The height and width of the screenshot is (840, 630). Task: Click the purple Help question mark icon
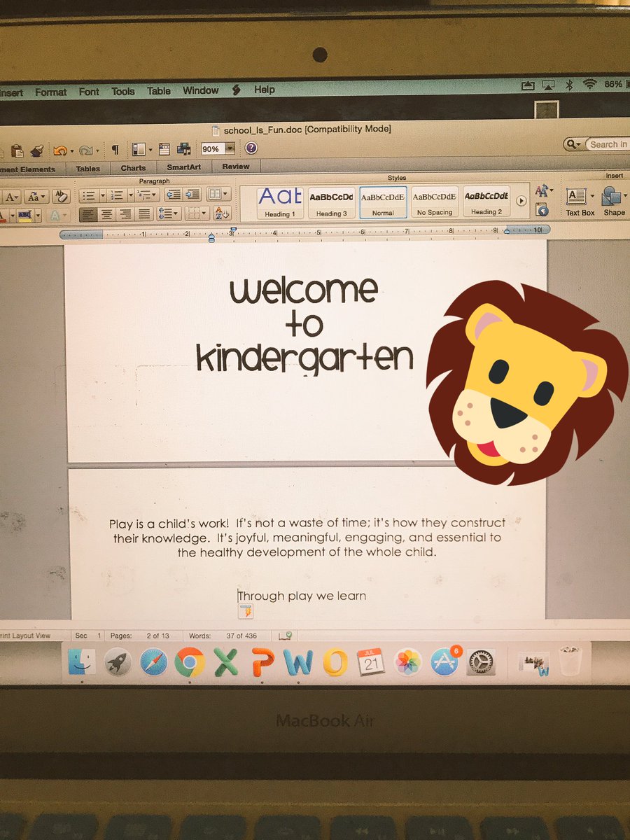pos(251,148)
